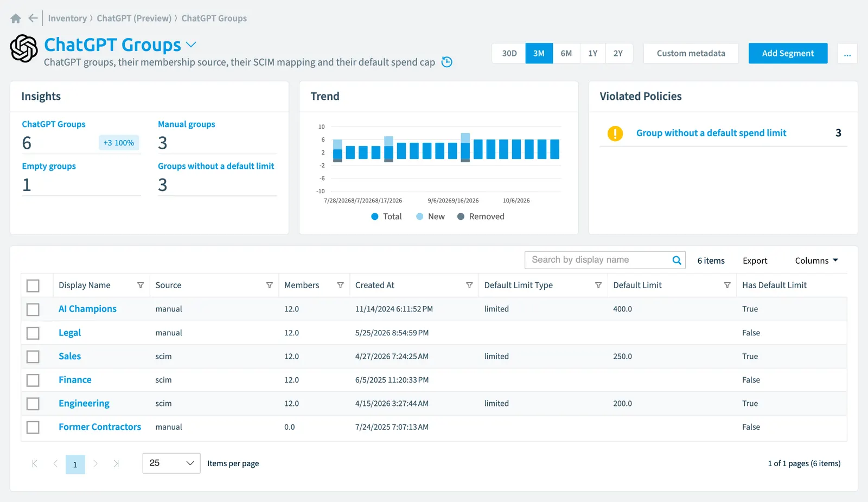Check the Sales row checkbox
Image resolution: width=868 pixels, height=502 pixels.
point(33,357)
